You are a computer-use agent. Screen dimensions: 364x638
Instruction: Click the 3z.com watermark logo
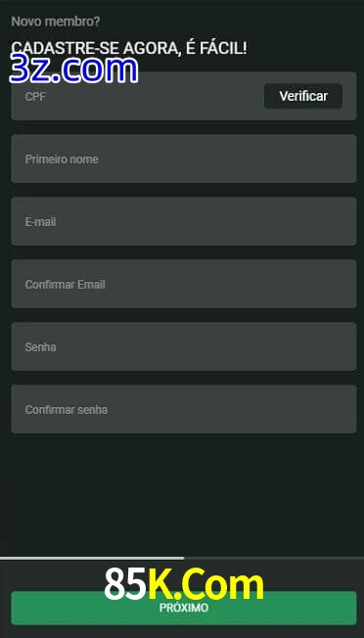[73, 69]
